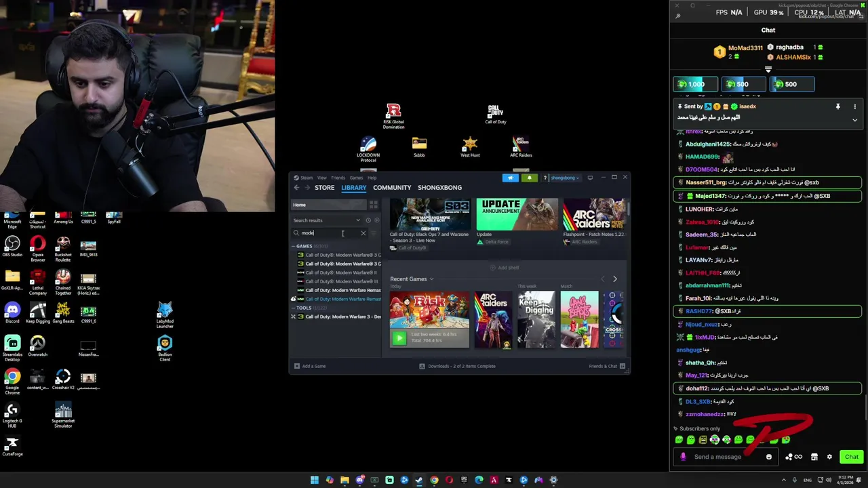Select West Hunt desktop icon

(x=470, y=147)
